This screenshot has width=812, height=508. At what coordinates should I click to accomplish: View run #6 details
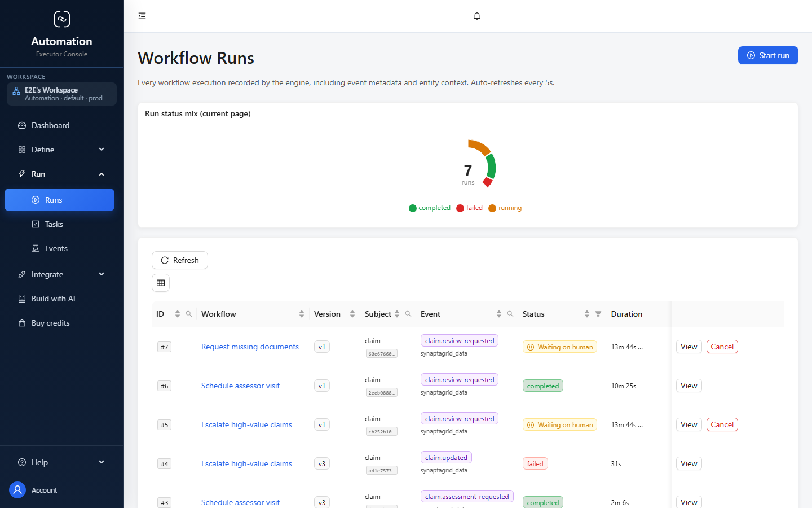[x=689, y=386]
